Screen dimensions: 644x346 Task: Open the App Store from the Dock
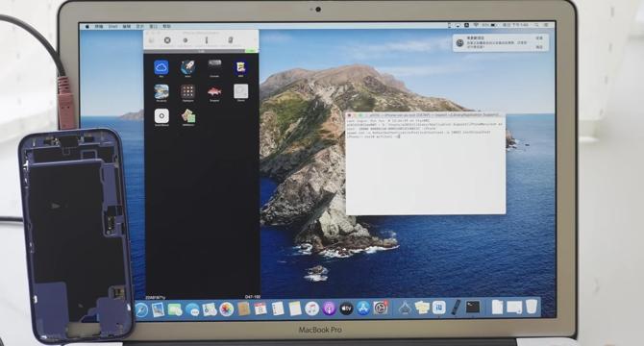363,309
